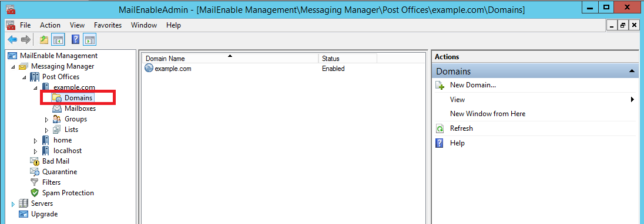Expand the Groups node arrow
Viewport: 644px width, 224px height.
click(x=46, y=120)
